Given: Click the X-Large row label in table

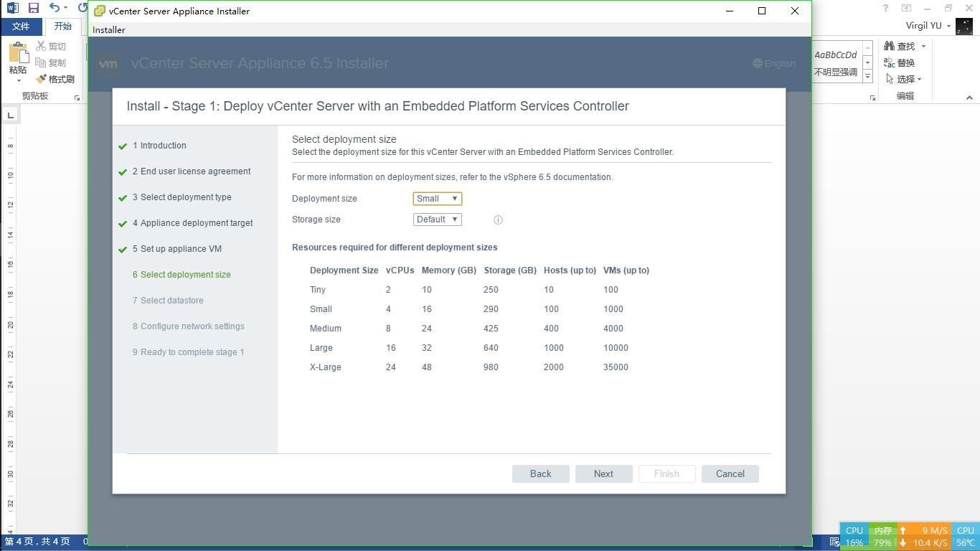Looking at the screenshot, I should coord(326,367).
